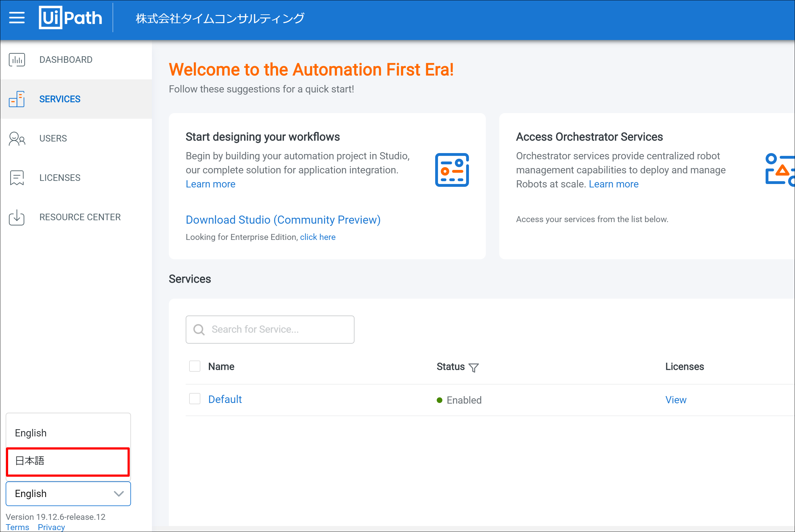795x532 pixels.
Task: Click the Studio workflow illustration icon
Action: [452, 170]
